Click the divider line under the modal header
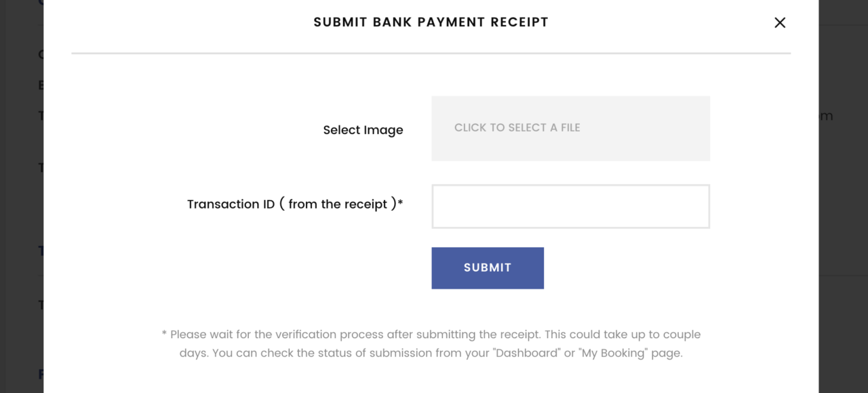Screen dimensions: 868x393 [x=431, y=53]
